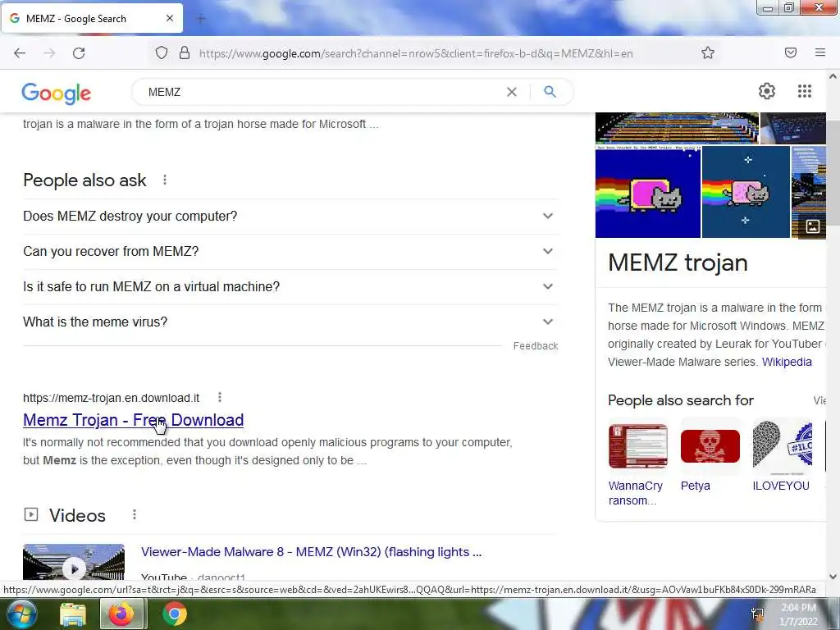Expand "Does MEMZ destroy your computer?"

290,216
